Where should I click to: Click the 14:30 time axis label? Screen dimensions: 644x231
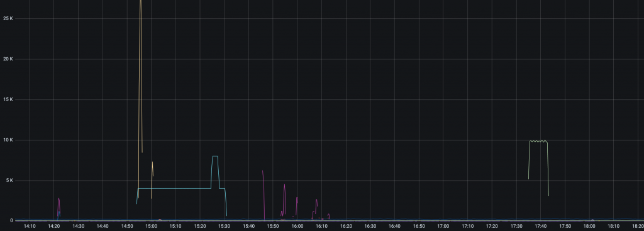(x=78, y=226)
